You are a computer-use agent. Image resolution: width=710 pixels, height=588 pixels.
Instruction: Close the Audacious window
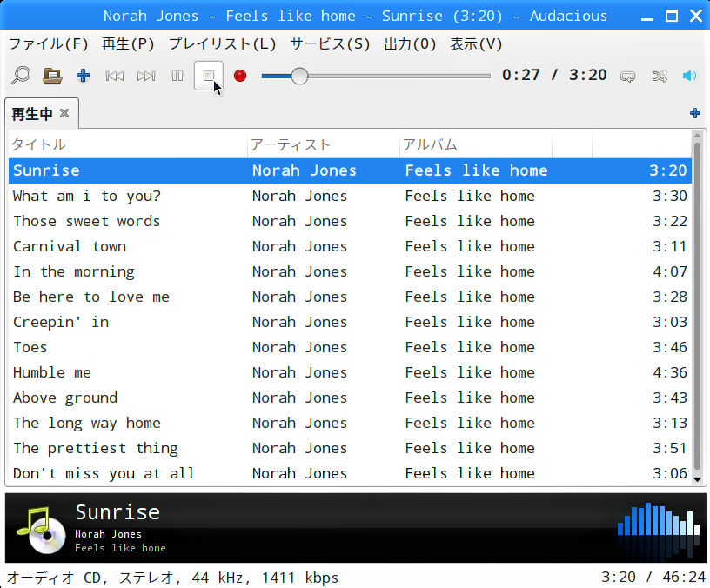tap(696, 17)
